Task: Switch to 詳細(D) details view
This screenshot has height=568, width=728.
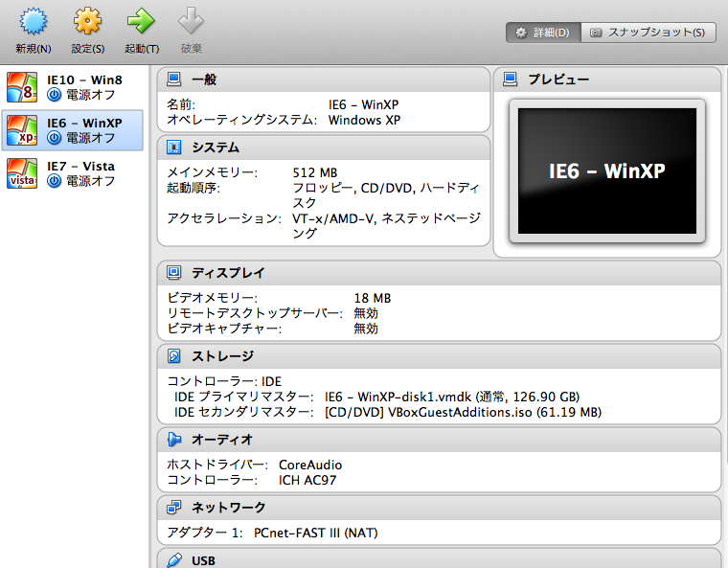Action: tap(543, 33)
